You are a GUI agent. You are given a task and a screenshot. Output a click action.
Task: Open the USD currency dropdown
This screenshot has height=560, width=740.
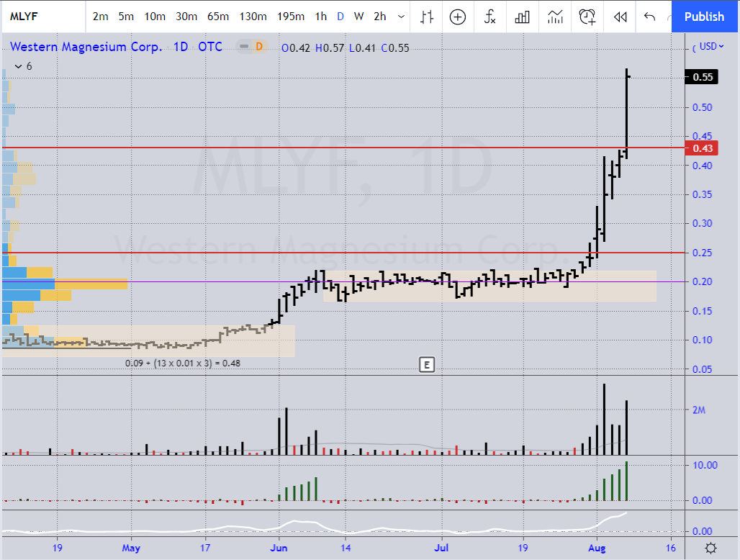[x=708, y=47]
